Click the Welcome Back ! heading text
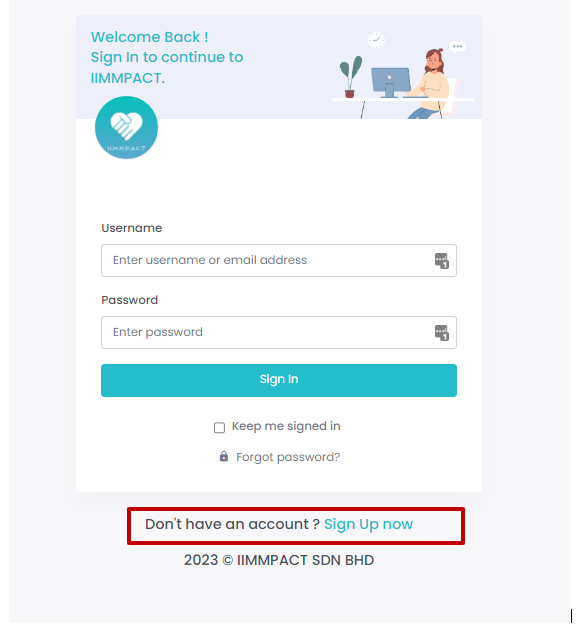 (x=150, y=37)
